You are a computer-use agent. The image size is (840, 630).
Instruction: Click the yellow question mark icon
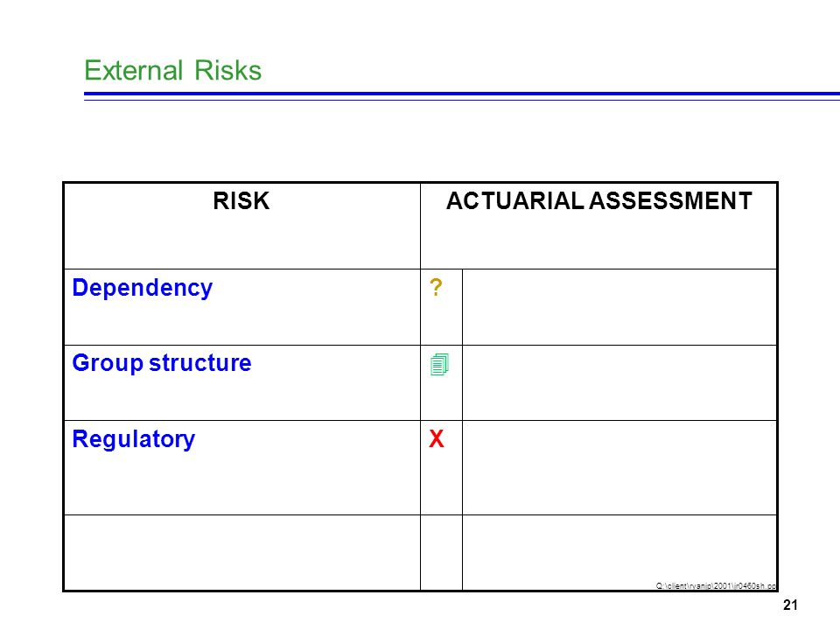[x=436, y=288]
